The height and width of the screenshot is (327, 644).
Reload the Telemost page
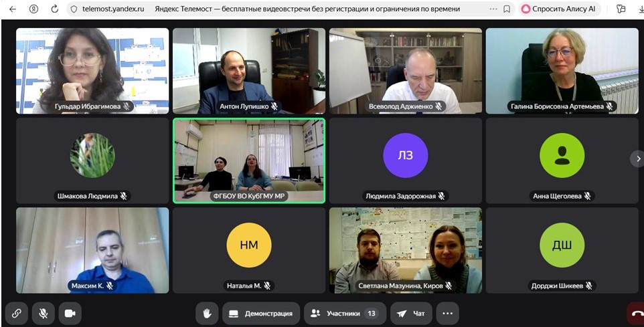pos(55,9)
